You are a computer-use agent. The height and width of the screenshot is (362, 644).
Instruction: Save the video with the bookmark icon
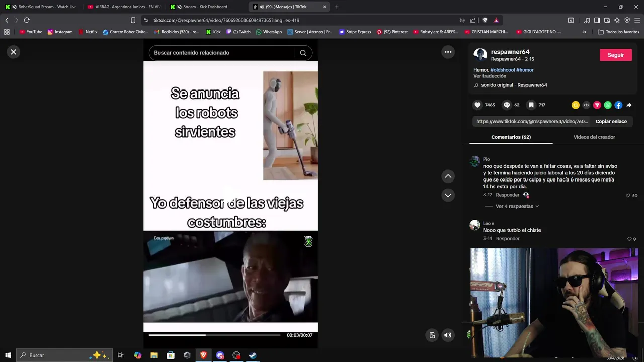(x=531, y=105)
